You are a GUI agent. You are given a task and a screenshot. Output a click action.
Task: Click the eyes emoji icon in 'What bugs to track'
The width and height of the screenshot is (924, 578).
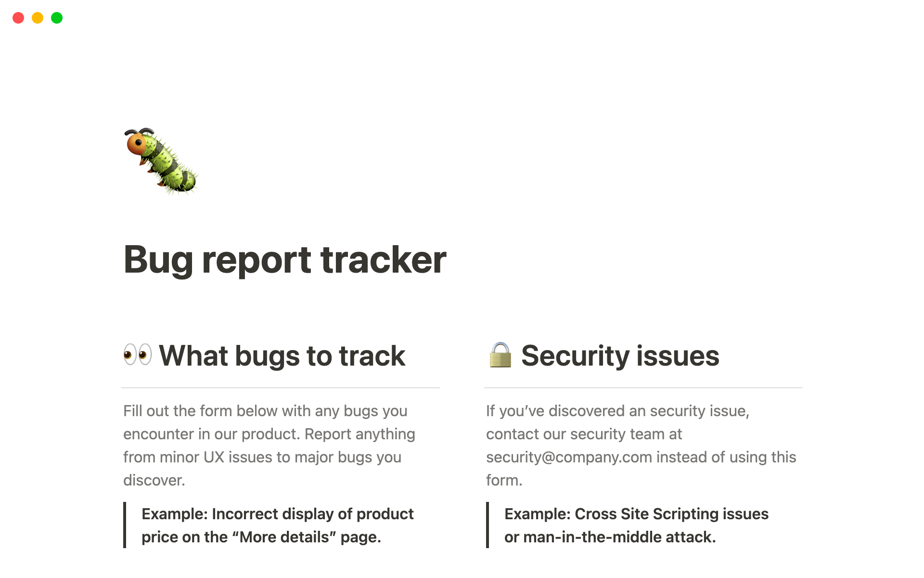click(136, 355)
